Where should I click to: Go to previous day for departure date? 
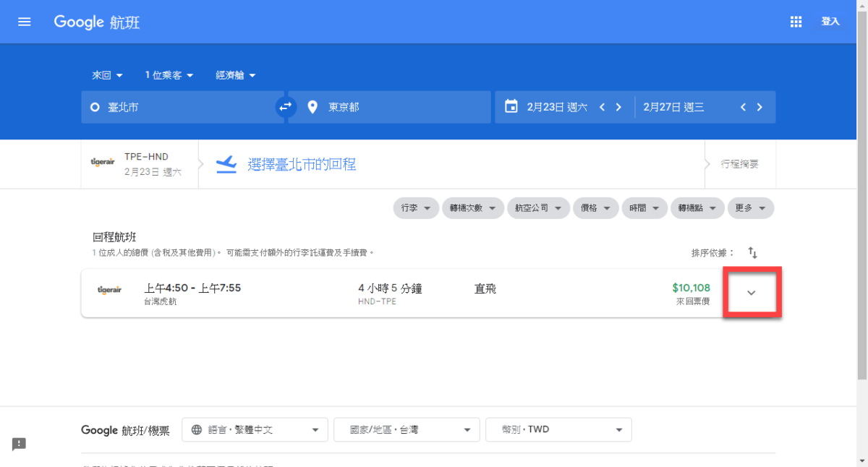(602, 107)
